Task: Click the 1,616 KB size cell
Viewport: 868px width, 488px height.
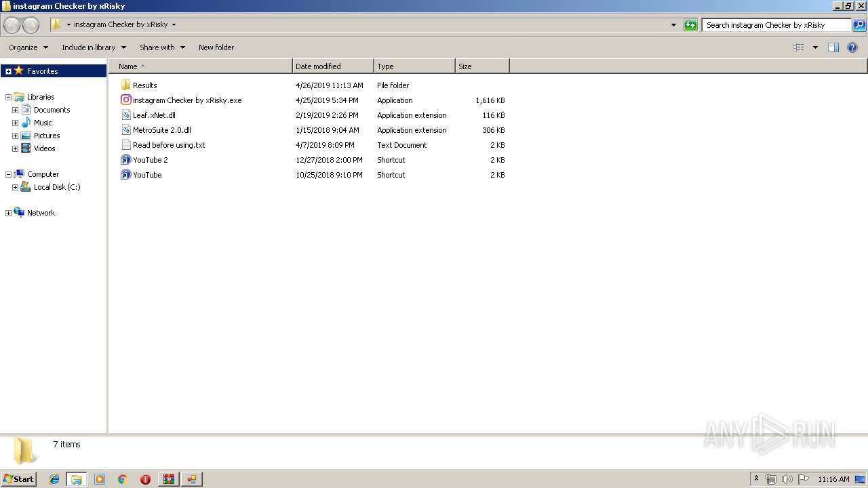Action: (x=490, y=100)
